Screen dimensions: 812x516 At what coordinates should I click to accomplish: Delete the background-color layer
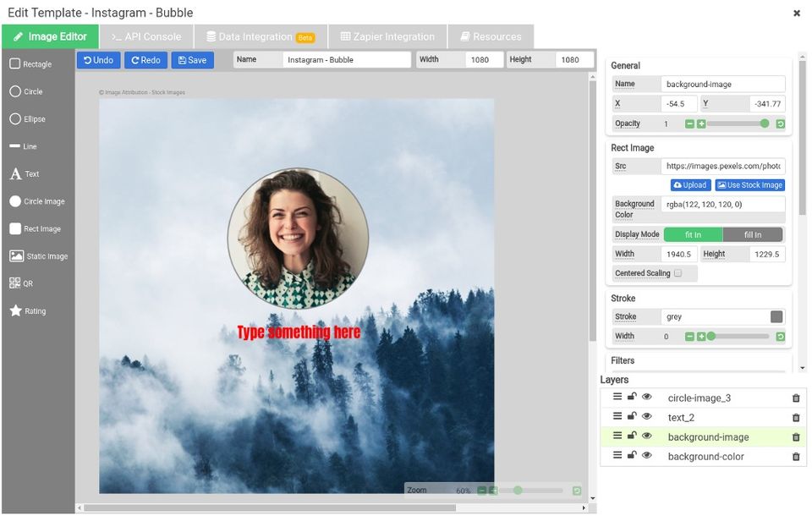click(x=796, y=457)
